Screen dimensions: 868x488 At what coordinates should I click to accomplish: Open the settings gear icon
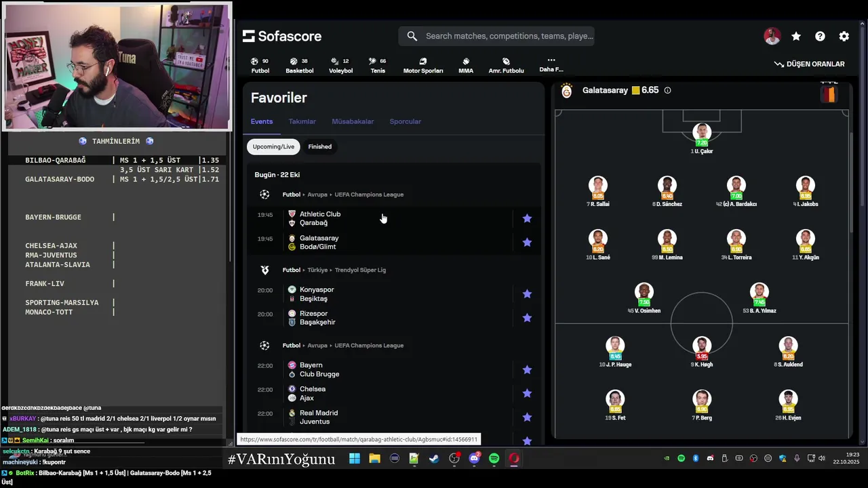(x=844, y=37)
